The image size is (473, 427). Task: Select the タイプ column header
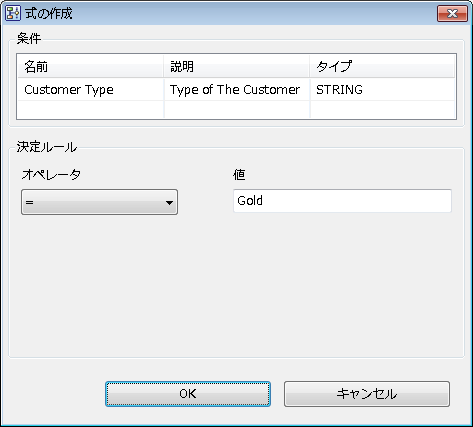[382, 66]
